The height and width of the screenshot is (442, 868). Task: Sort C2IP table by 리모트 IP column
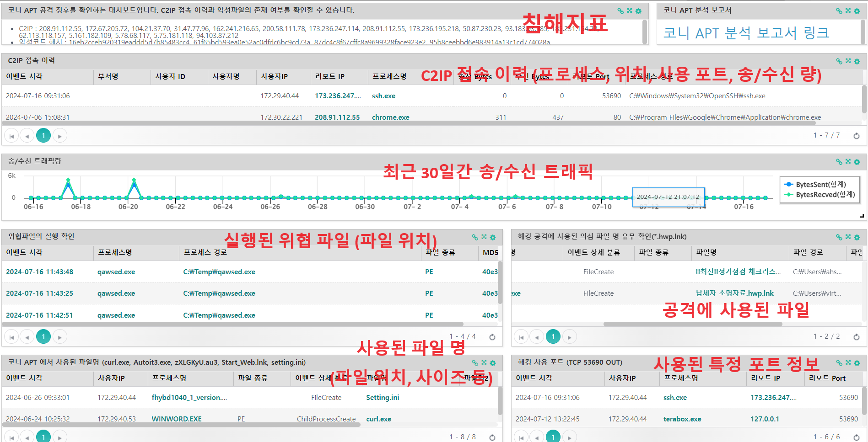tap(339, 76)
